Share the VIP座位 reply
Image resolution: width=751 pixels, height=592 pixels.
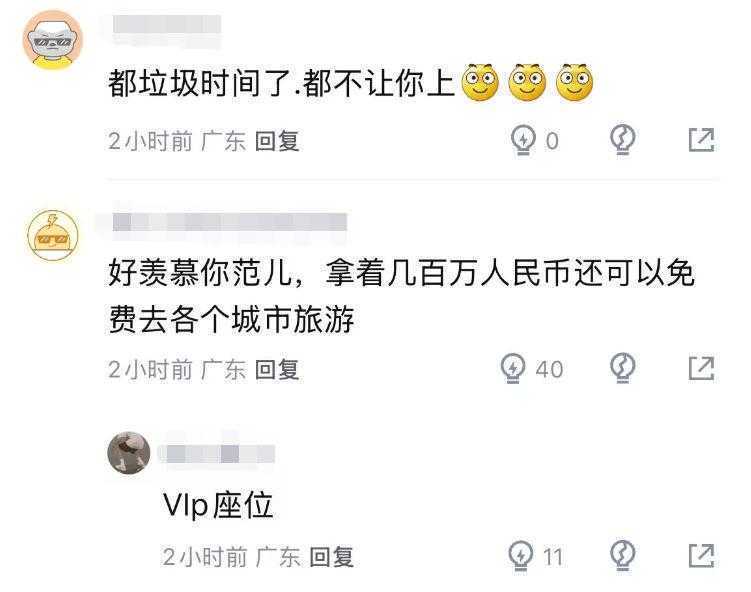point(701,556)
